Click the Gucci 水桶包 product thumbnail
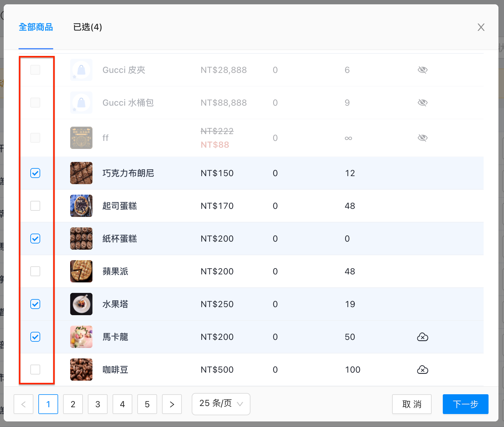This screenshot has width=504, height=427. (81, 103)
